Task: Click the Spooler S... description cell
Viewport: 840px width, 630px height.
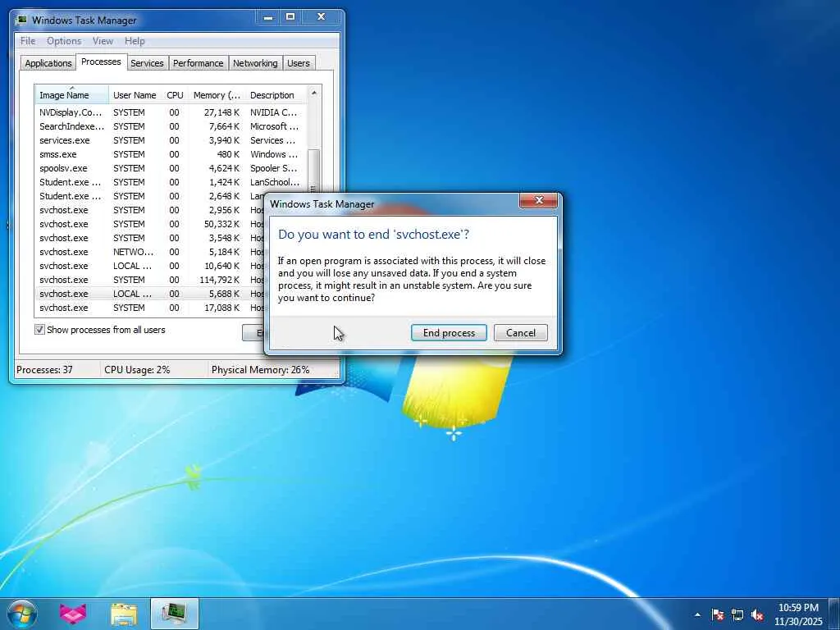Action: (274, 168)
